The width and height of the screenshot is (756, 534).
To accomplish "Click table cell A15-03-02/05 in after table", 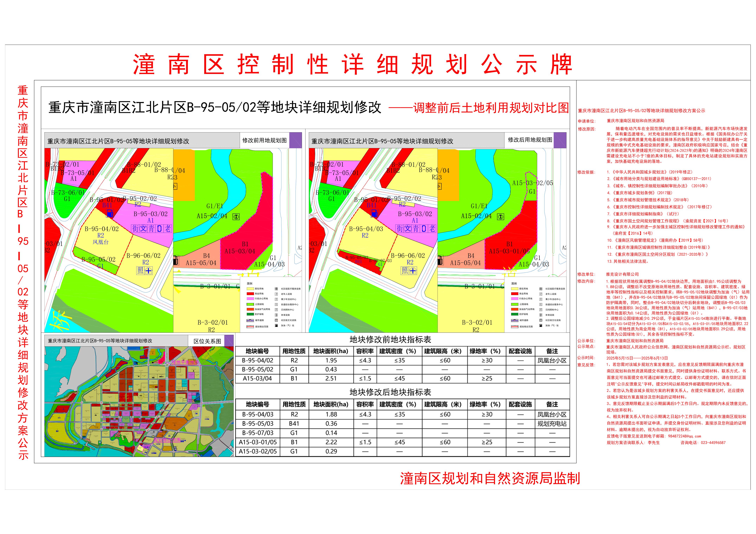I will pos(258,451).
